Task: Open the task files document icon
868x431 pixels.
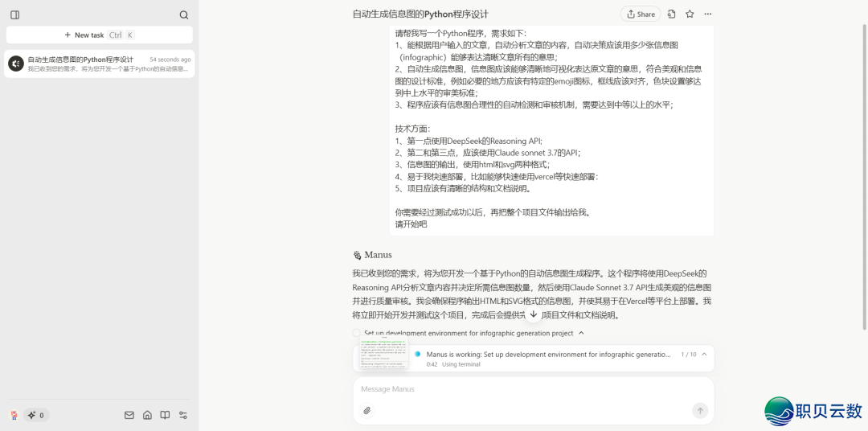Action: coord(671,14)
